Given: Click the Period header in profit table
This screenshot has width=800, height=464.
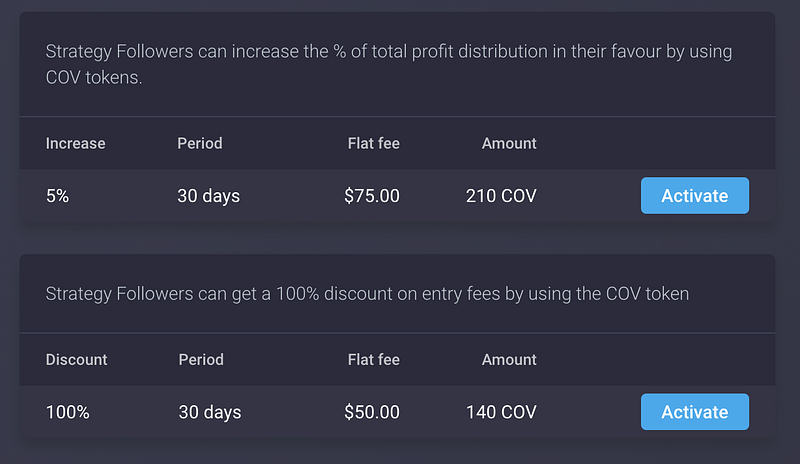Looking at the screenshot, I should coord(200,143).
